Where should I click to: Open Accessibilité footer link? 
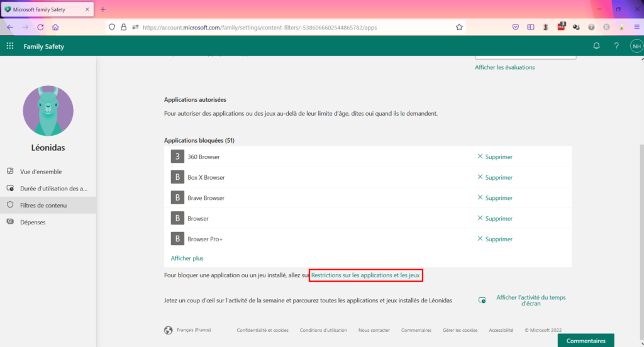coord(501,330)
